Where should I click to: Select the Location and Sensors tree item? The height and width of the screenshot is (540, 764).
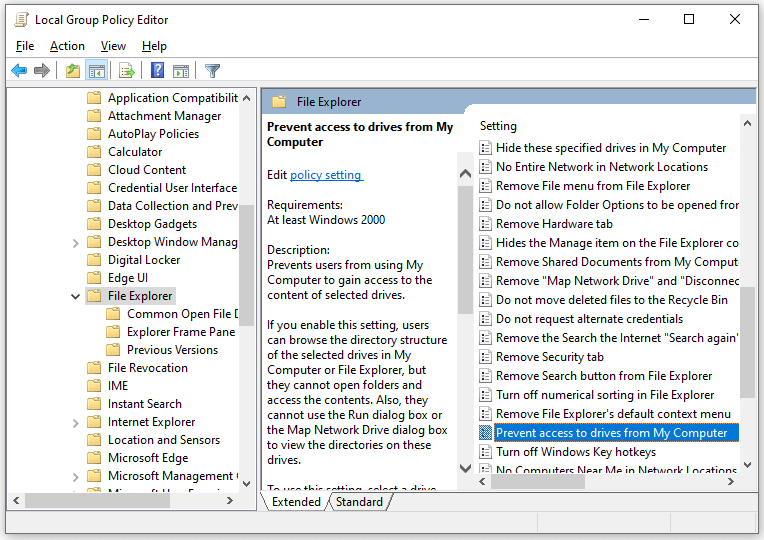(164, 440)
